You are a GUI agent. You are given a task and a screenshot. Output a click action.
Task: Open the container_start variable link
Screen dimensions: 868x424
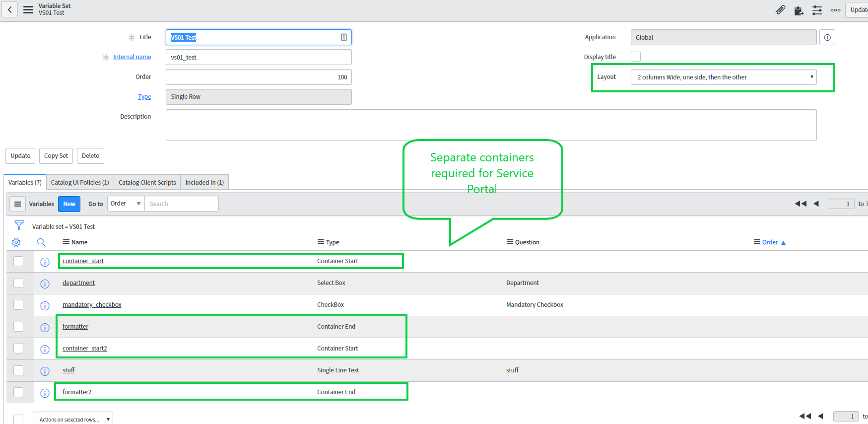[83, 261]
